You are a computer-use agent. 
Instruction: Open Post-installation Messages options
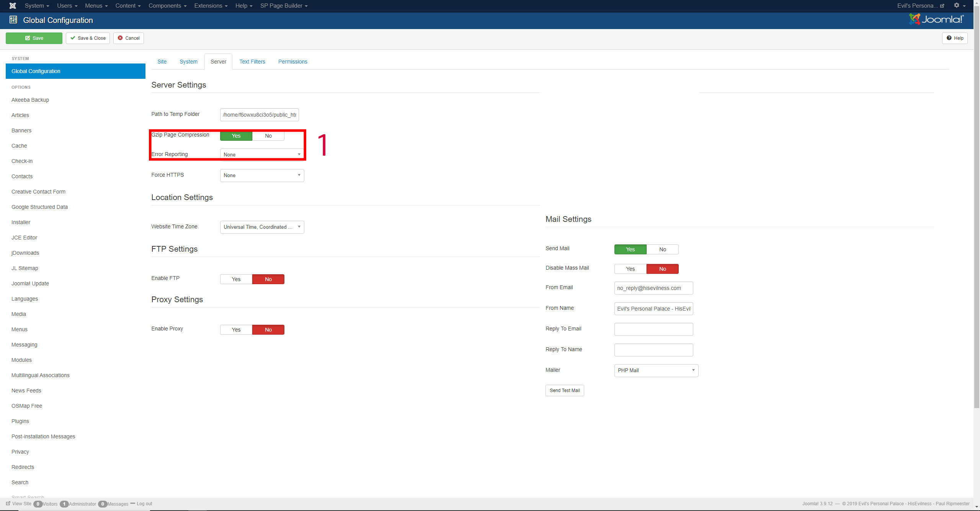pyautogui.click(x=43, y=436)
